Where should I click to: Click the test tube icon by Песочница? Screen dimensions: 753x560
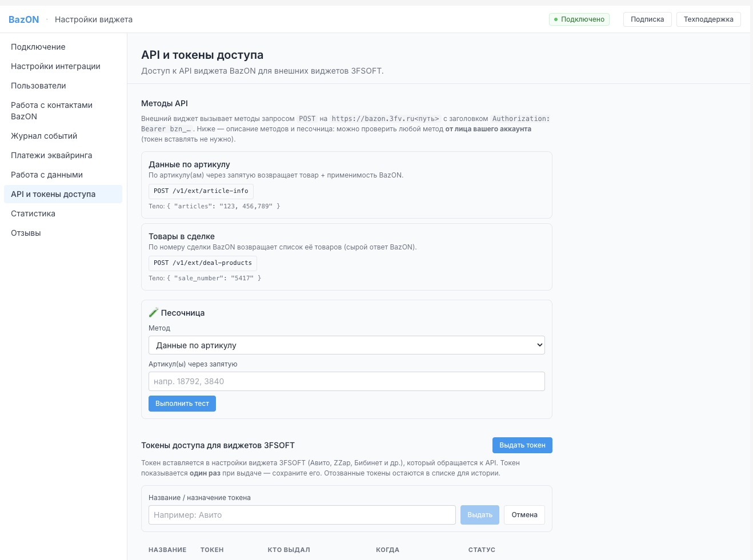[x=153, y=312]
